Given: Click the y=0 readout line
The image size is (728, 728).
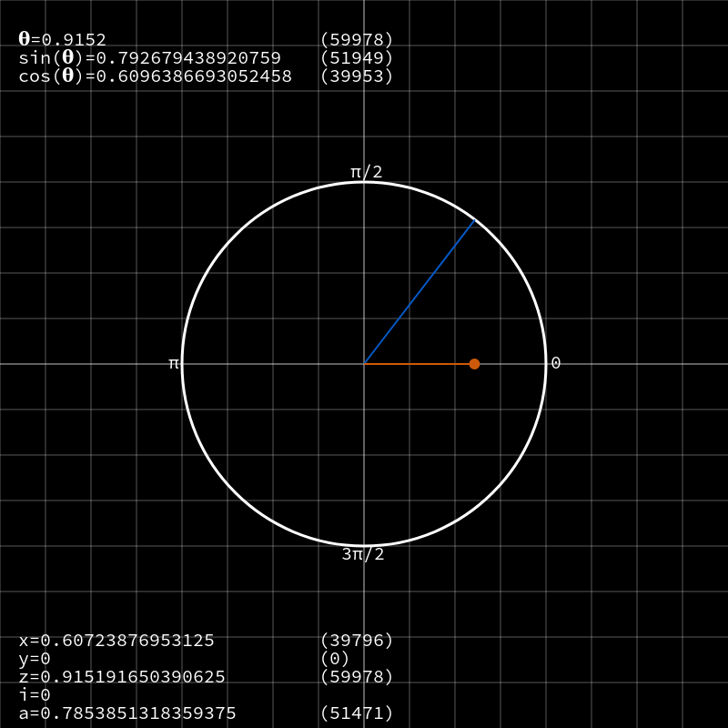Looking at the screenshot, I should click(35, 659).
